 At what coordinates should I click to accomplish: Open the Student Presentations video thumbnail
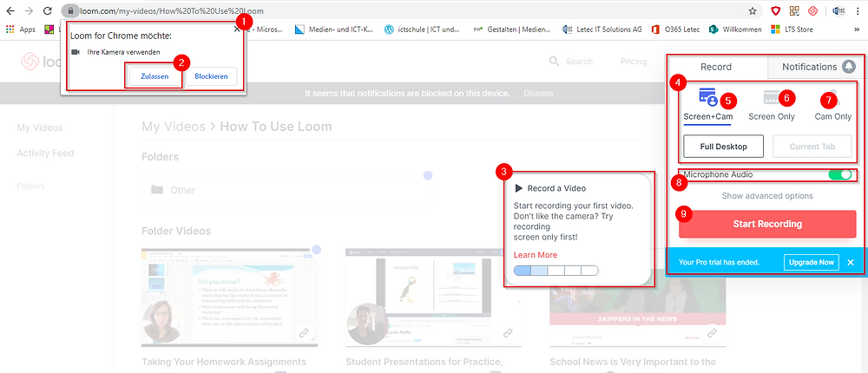433,298
